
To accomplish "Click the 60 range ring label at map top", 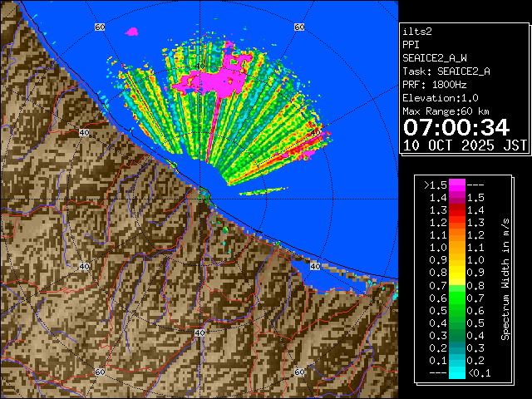I will (x=100, y=27).
